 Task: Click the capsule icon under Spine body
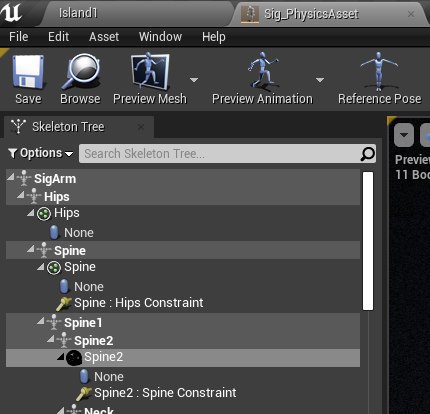pyautogui.click(x=64, y=286)
